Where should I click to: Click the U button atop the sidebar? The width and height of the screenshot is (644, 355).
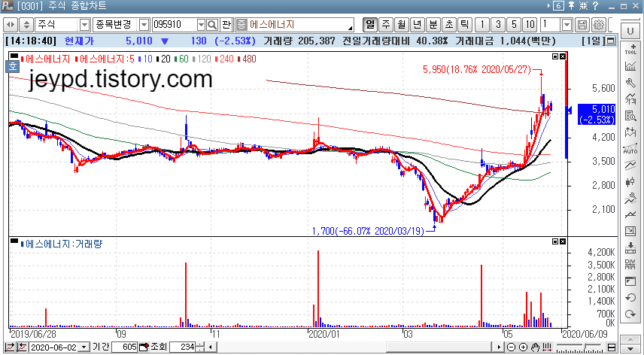[630, 32]
